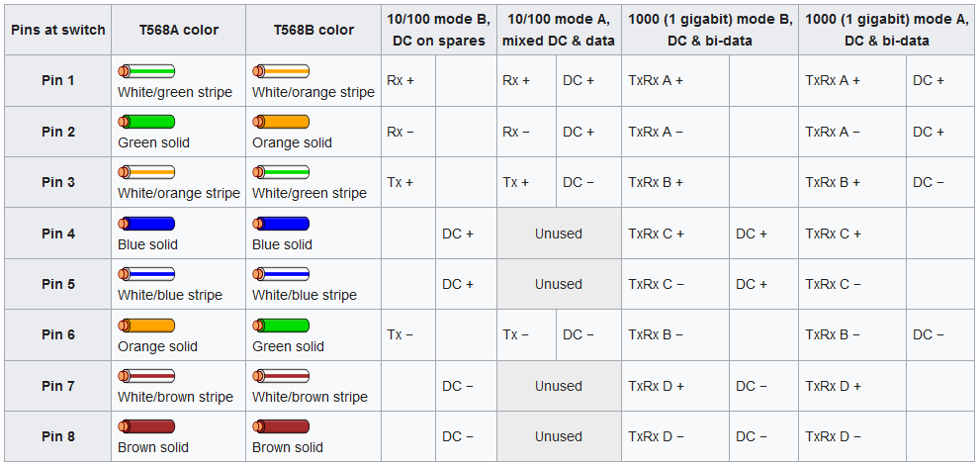
Task: Click the white/blue stripe wire icon under T568B
Action: [x=281, y=274]
